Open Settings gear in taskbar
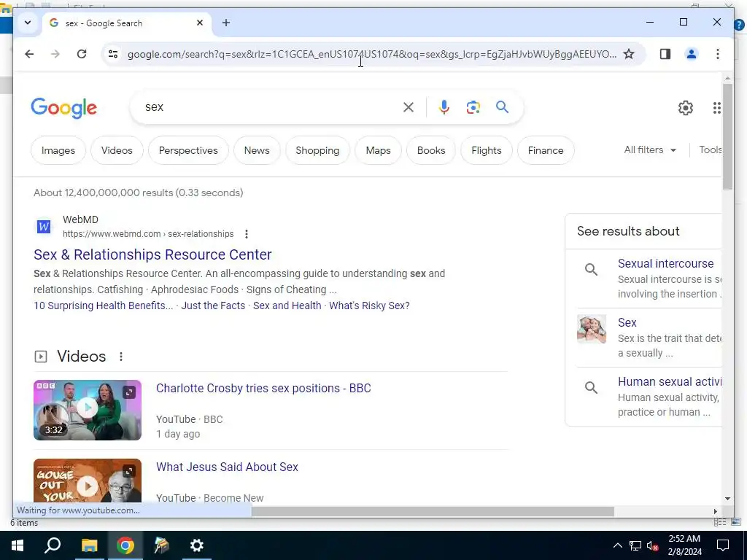This screenshot has width=747, height=560. (197, 545)
